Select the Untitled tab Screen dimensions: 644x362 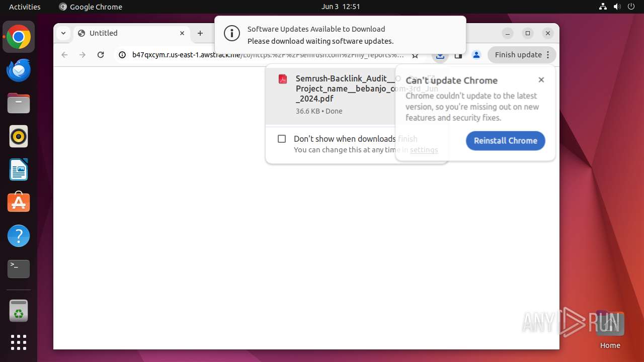(132, 33)
